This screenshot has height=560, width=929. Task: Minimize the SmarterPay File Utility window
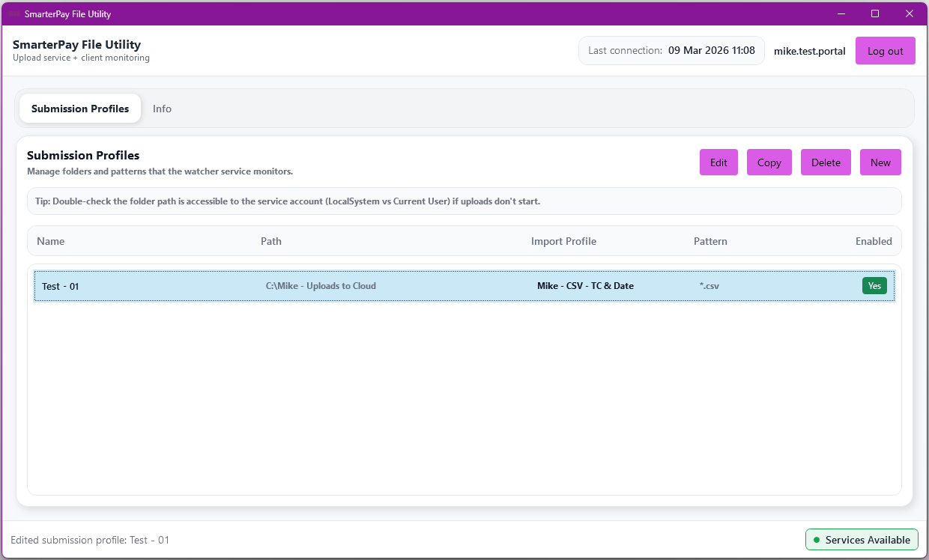(x=841, y=13)
